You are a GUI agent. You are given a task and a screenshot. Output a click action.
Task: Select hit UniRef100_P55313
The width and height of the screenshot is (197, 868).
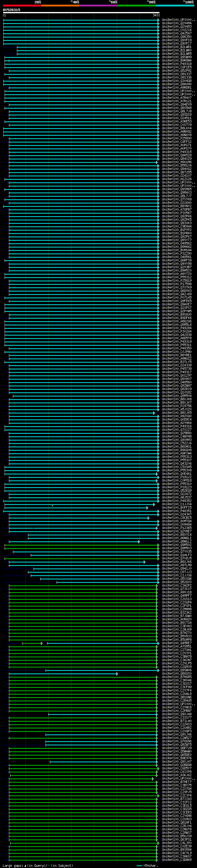(177, 457)
